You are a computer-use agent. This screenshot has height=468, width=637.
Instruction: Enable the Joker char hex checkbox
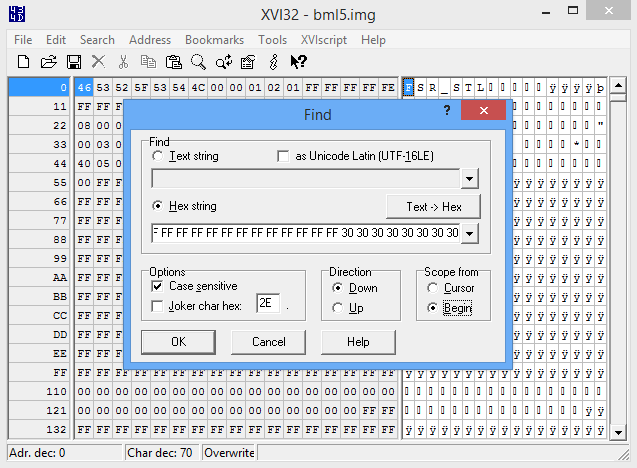(157, 305)
